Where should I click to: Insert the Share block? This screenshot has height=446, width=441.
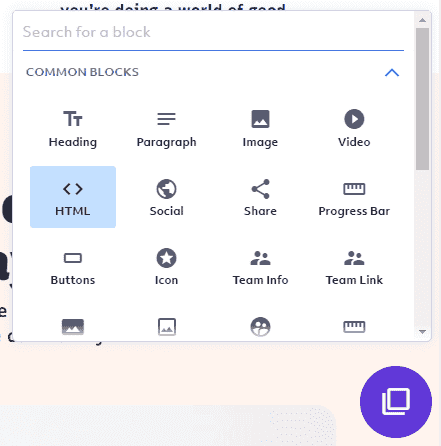pyautogui.click(x=260, y=197)
